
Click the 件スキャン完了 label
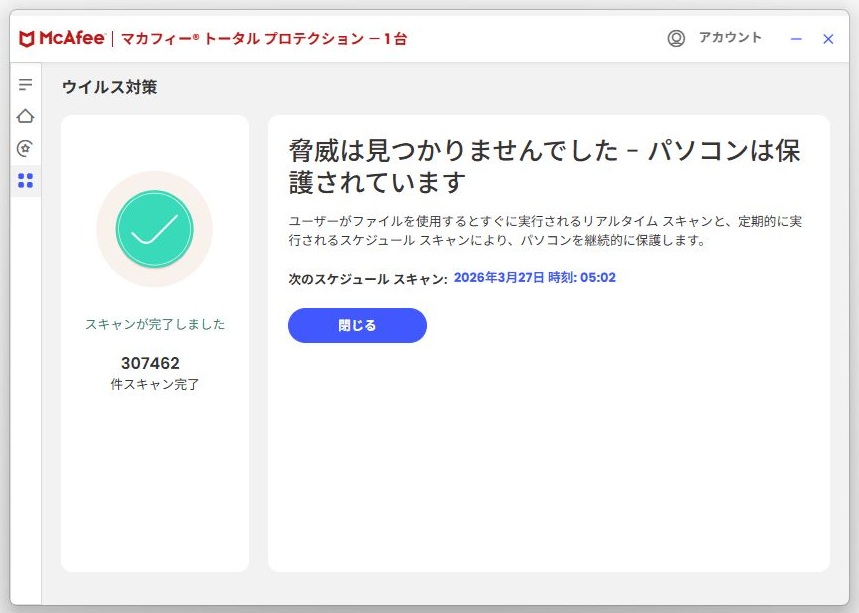[x=155, y=384]
